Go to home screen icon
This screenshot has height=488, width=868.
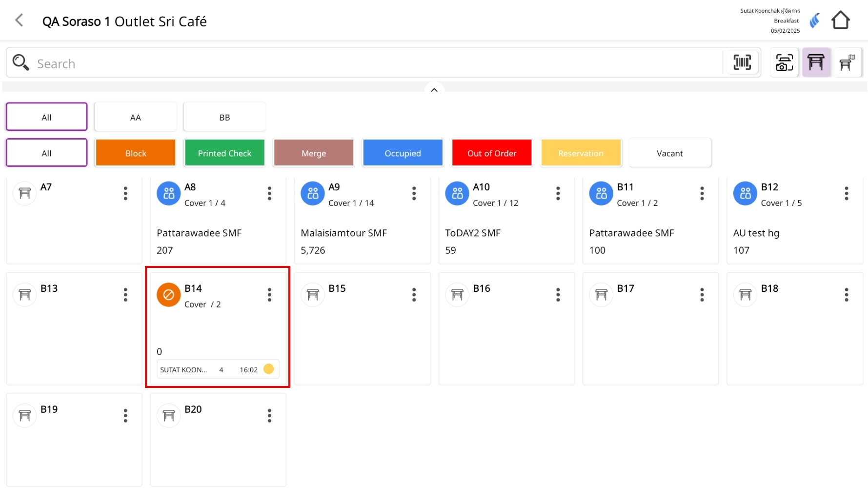pyautogui.click(x=840, y=20)
